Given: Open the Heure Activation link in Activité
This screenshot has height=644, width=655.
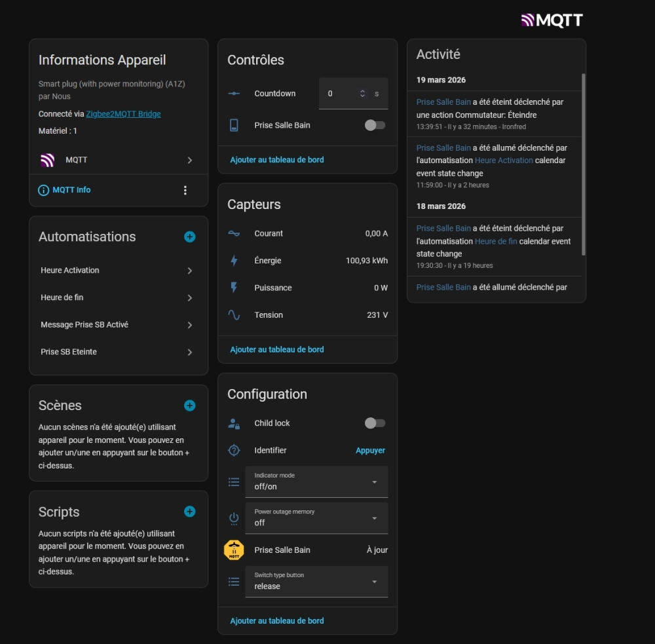Looking at the screenshot, I should [504, 161].
